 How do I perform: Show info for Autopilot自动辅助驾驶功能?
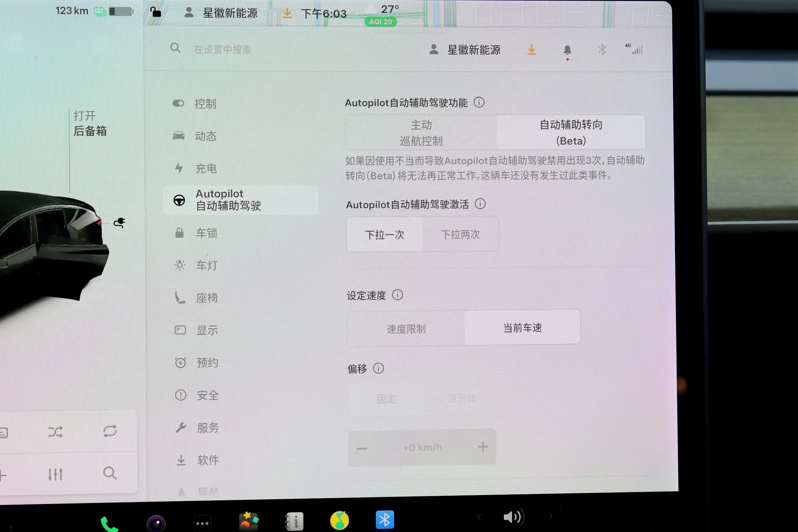click(x=479, y=102)
